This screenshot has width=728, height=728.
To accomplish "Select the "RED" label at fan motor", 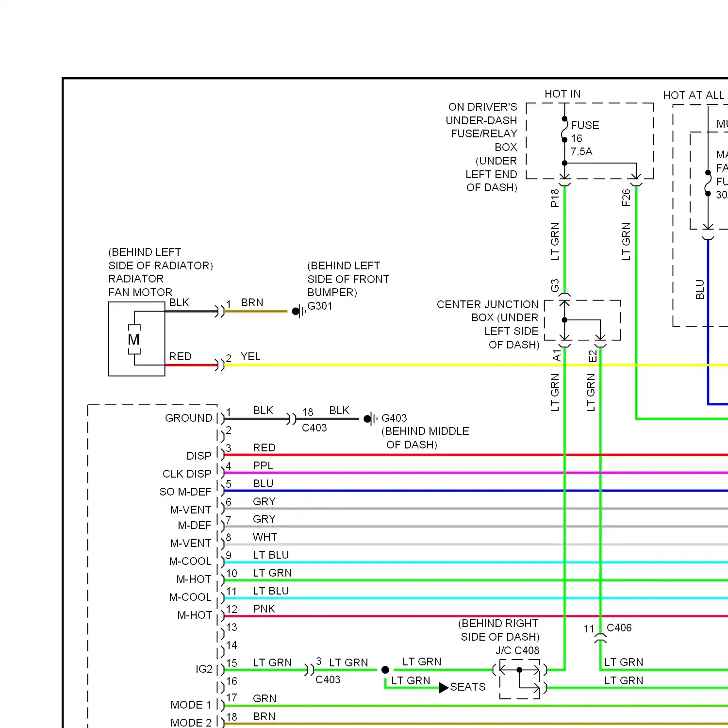I will (180, 356).
